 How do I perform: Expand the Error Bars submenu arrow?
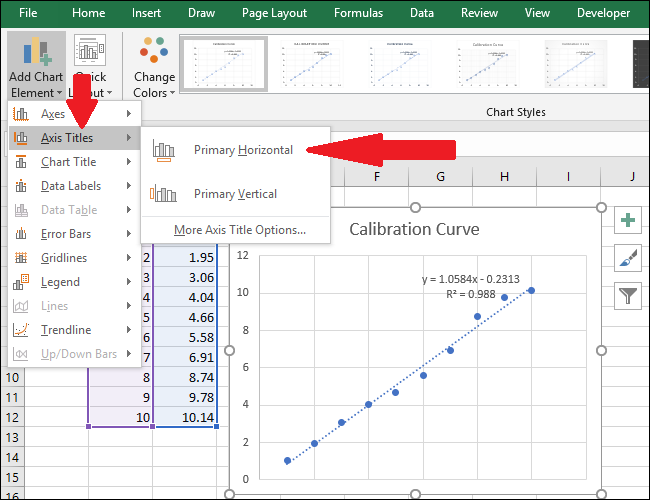tap(129, 234)
